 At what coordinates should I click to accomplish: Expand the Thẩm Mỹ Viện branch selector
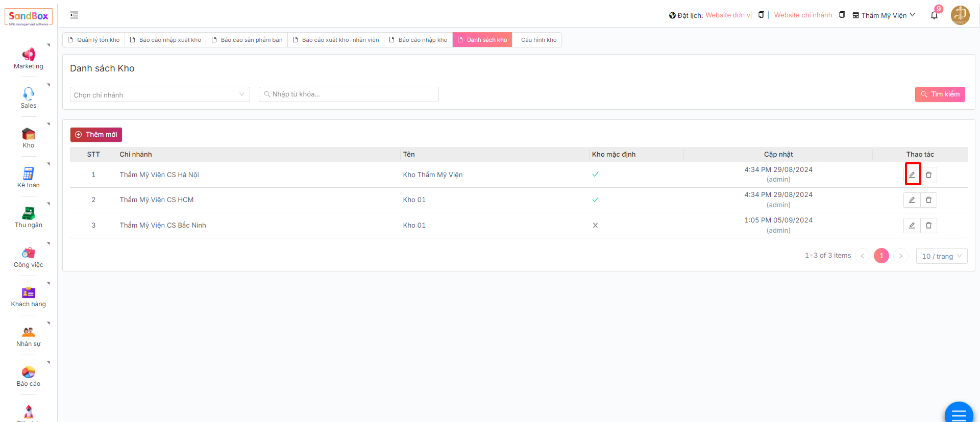pos(884,15)
